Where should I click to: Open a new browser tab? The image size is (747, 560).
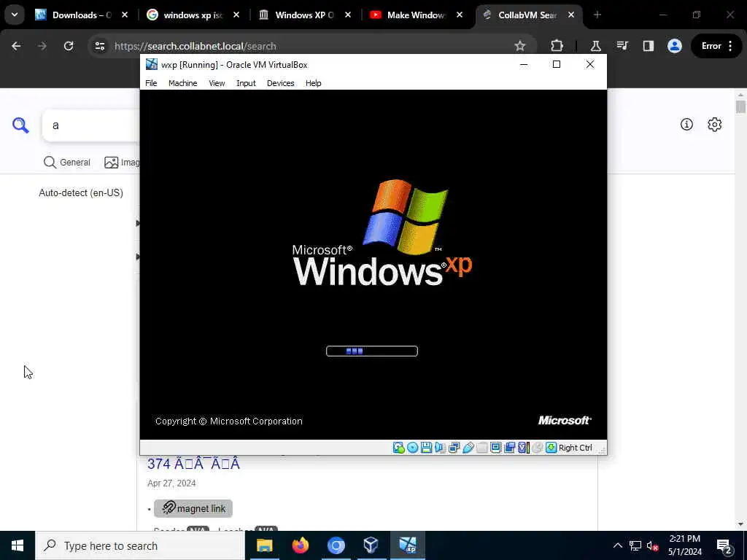pos(597,15)
